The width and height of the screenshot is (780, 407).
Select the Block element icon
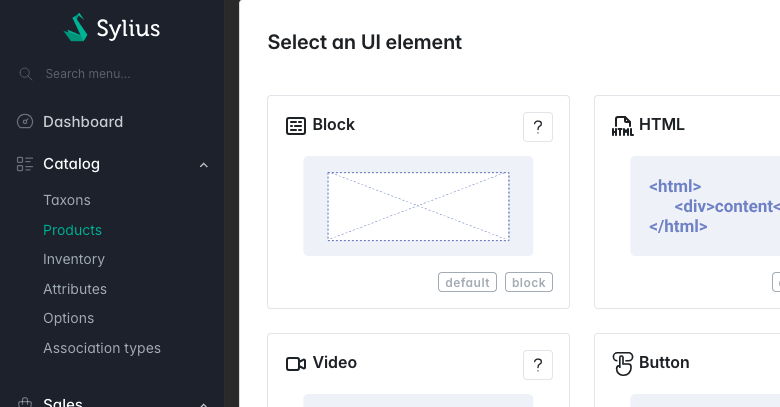[295, 125]
